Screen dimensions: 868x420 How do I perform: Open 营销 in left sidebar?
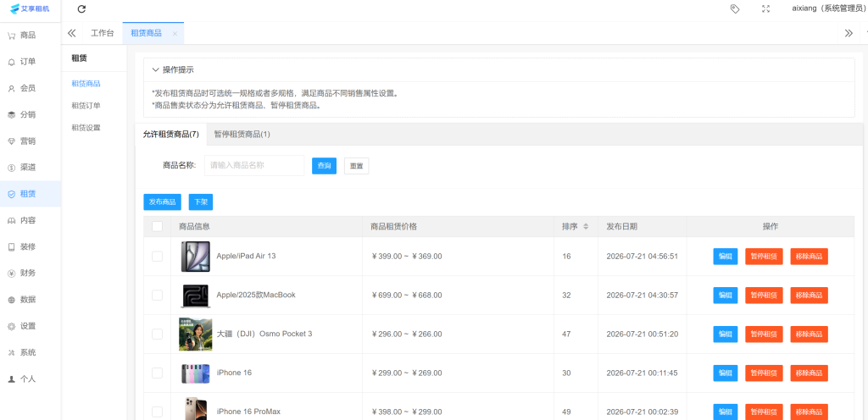pos(31,141)
